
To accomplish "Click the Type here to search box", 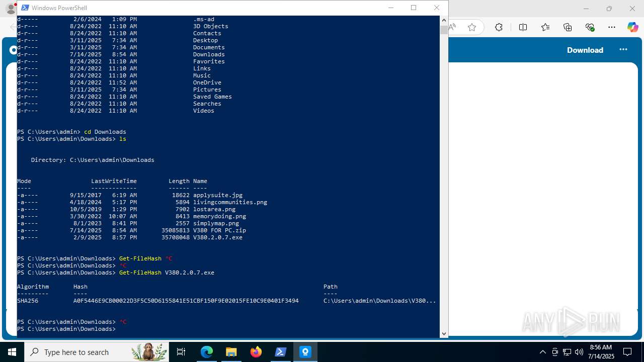I will coord(97,352).
